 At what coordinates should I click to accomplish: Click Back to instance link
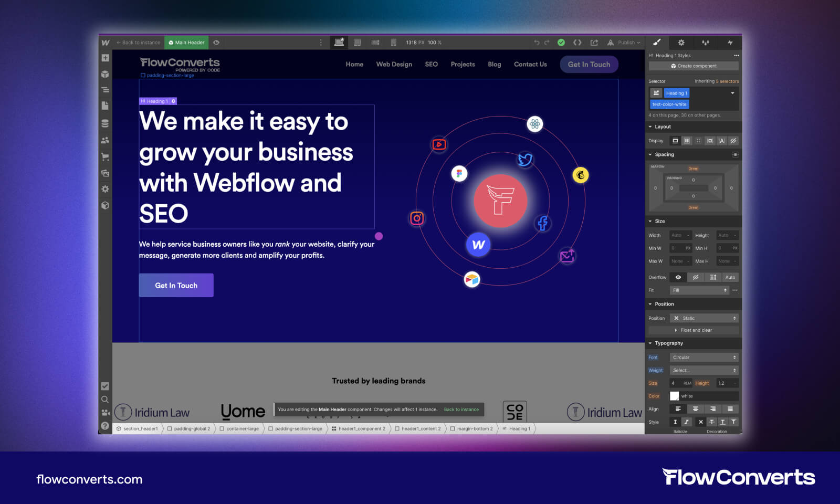(x=461, y=409)
